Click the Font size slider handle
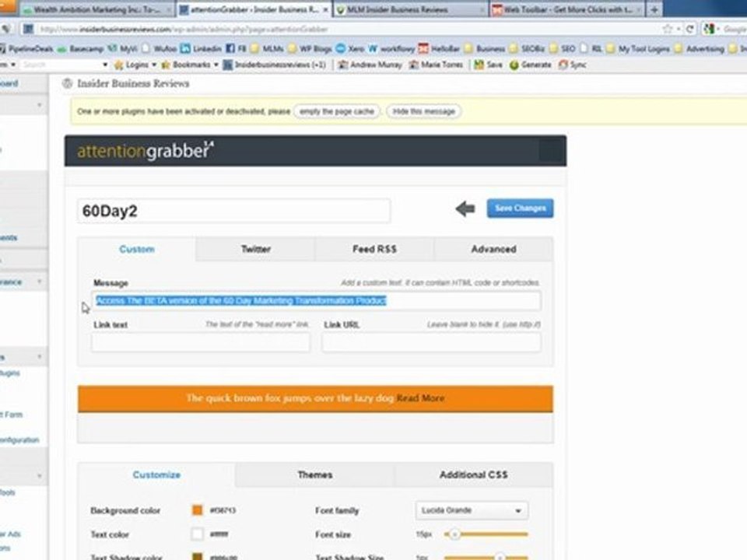This screenshot has width=747, height=560. 454,534
